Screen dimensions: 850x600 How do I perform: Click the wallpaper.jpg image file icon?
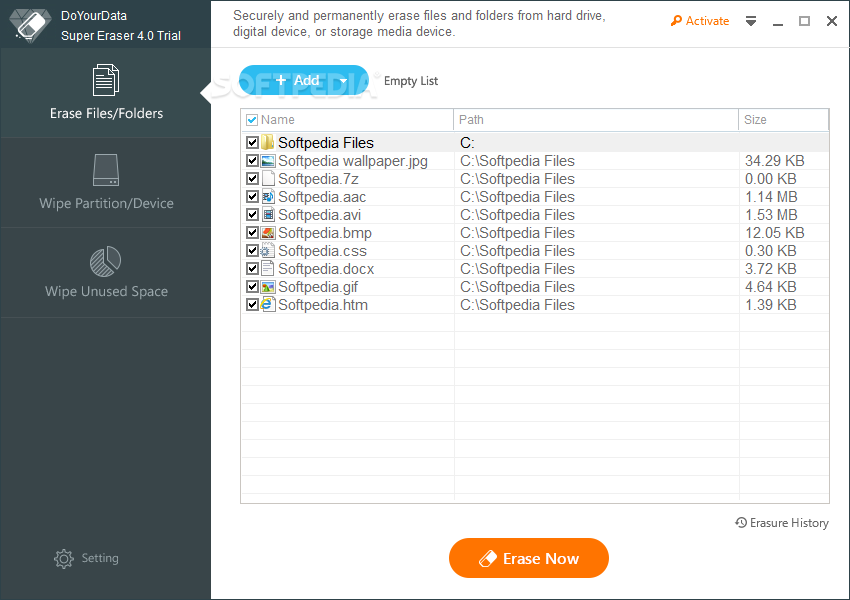click(268, 160)
